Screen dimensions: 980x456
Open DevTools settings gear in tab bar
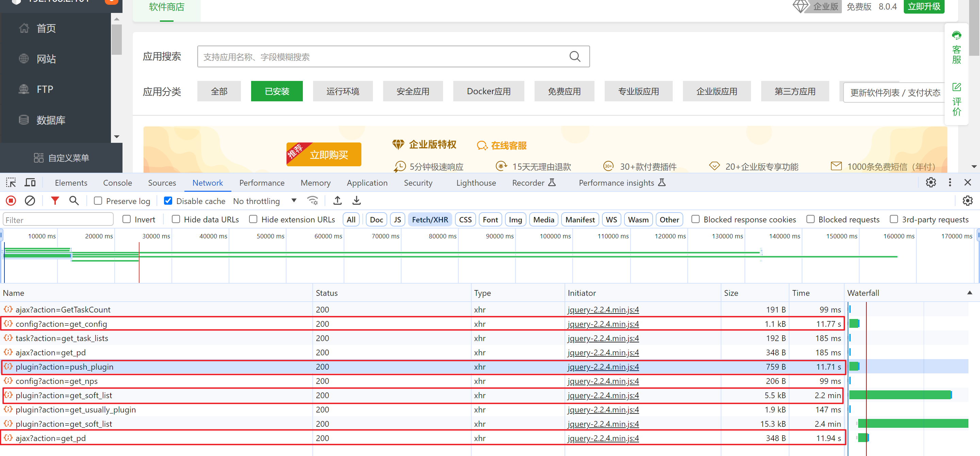(931, 183)
